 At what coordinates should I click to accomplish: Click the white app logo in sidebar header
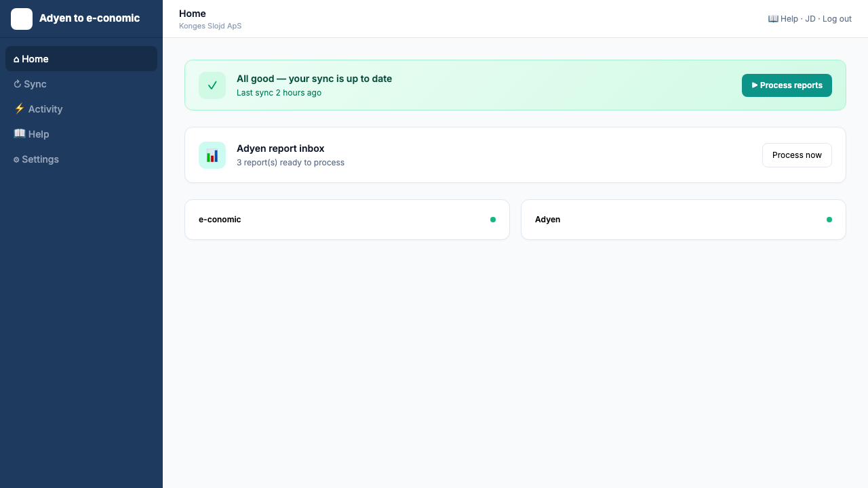coord(22,19)
